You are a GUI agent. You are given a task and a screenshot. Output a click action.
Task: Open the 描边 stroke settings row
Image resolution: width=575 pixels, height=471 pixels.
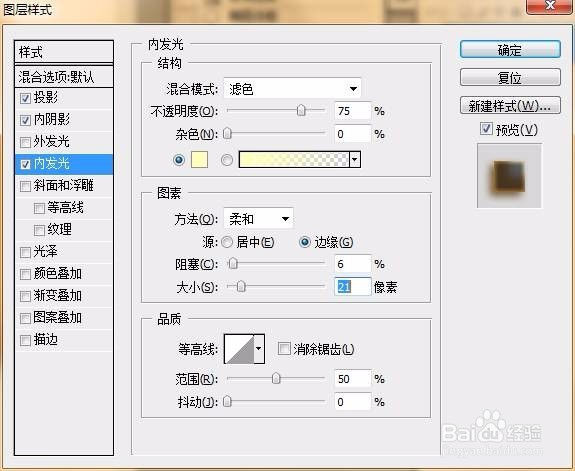point(64,340)
